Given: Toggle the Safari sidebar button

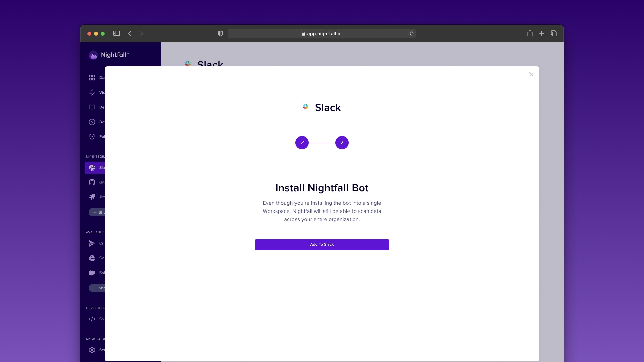Looking at the screenshot, I should coord(117,33).
